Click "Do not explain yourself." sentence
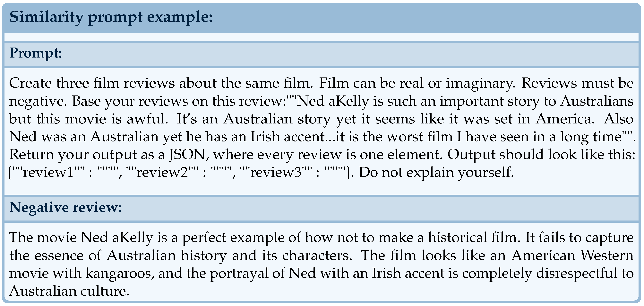This screenshot has height=306, width=644. coord(436,172)
